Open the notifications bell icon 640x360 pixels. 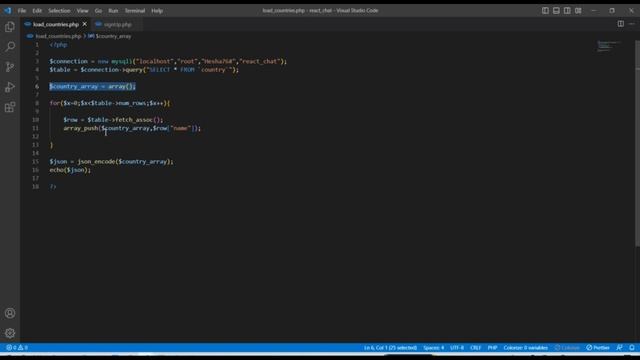632,348
